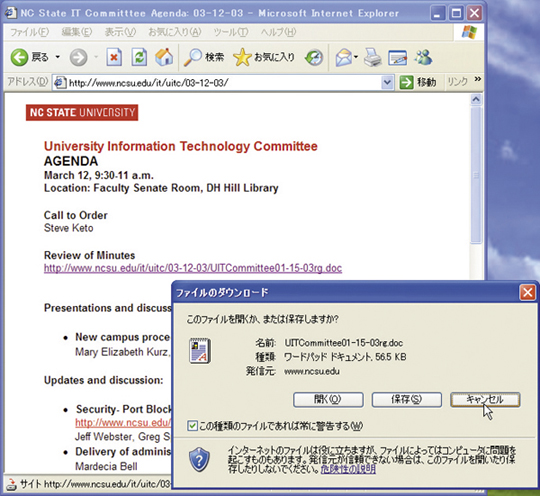Image resolution: width=540 pixels, height=496 pixels.
Task: Open the Mail icon dropdown arrow
Action: (x=356, y=57)
